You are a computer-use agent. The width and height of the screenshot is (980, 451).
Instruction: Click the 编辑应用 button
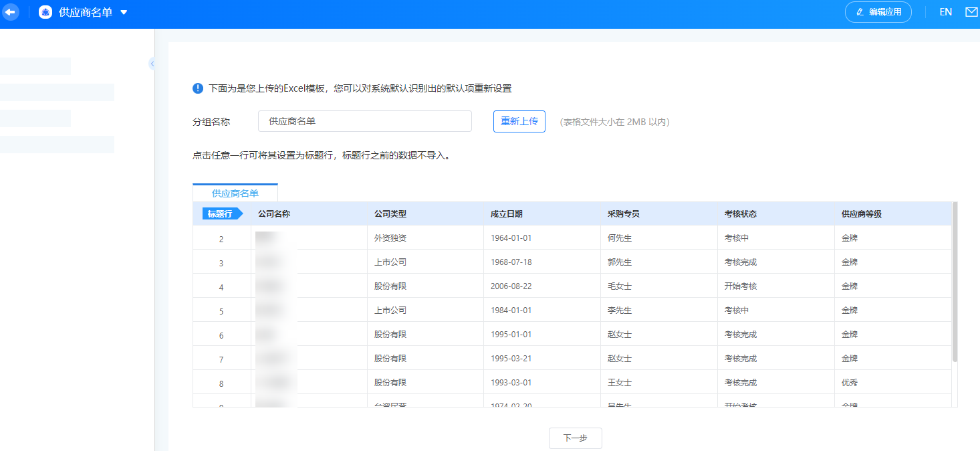[x=878, y=12]
